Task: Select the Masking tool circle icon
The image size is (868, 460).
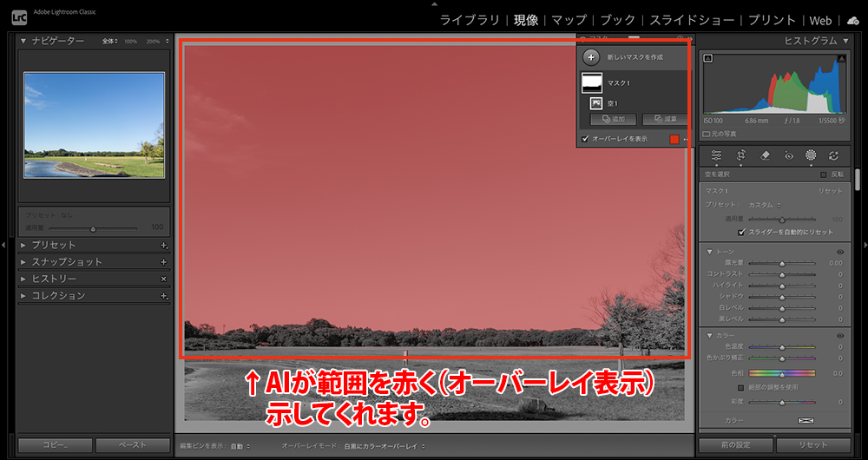Action: [x=811, y=155]
